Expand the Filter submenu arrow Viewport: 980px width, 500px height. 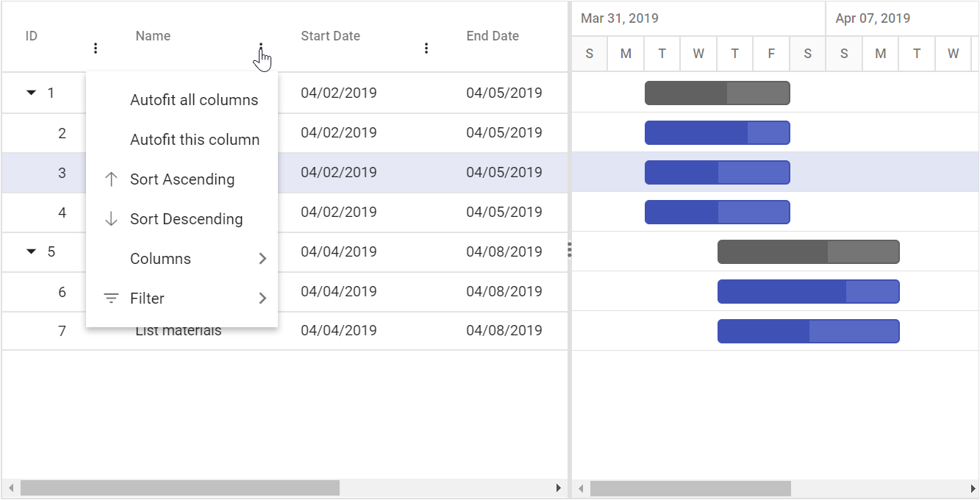pyautogui.click(x=262, y=299)
